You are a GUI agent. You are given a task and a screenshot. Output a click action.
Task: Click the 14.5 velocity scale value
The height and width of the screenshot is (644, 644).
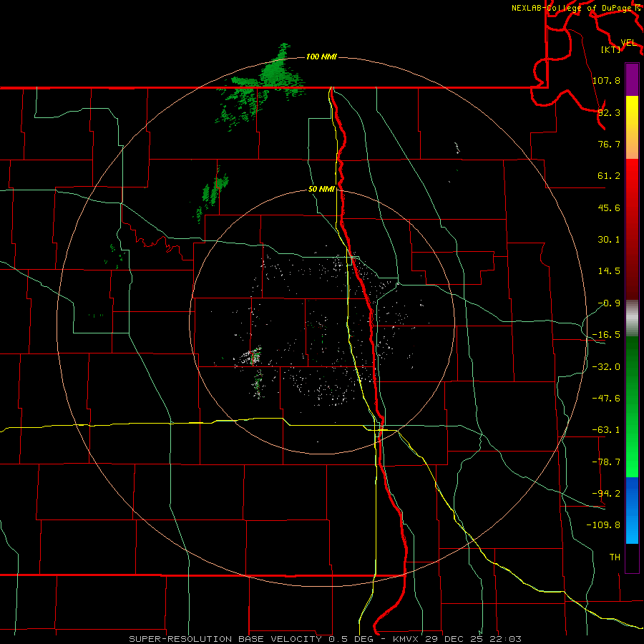[609, 271]
